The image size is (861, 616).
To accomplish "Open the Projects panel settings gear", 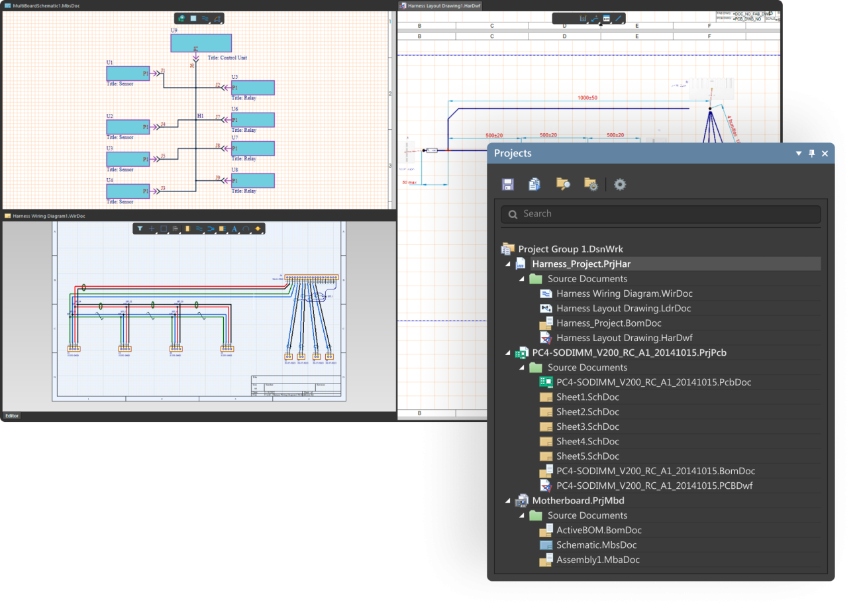I will 620,184.
